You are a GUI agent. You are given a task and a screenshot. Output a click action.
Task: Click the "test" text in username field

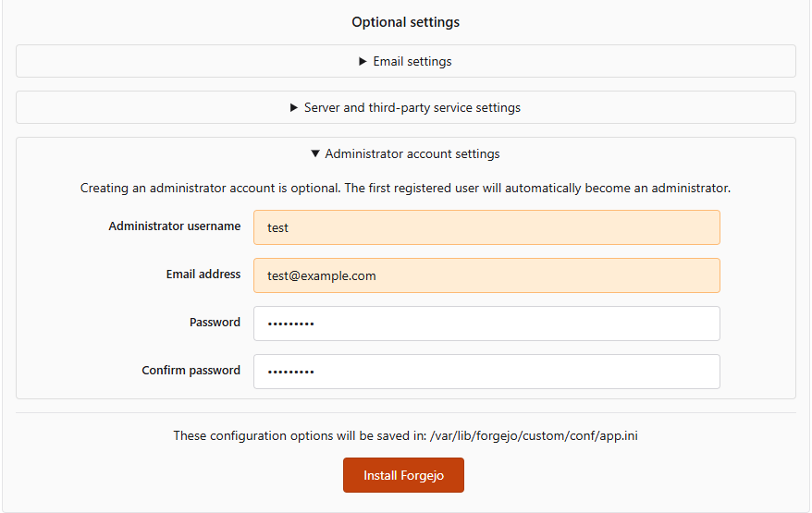[x=277, y=227]
